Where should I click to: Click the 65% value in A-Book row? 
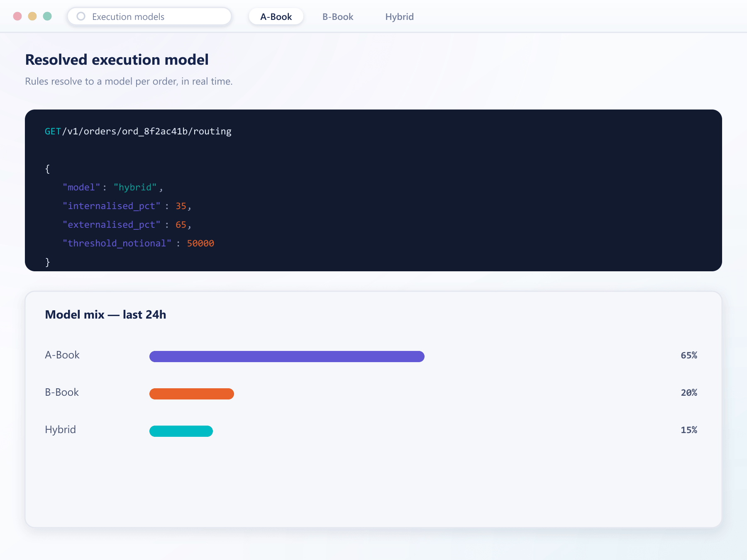coord(689,355)
